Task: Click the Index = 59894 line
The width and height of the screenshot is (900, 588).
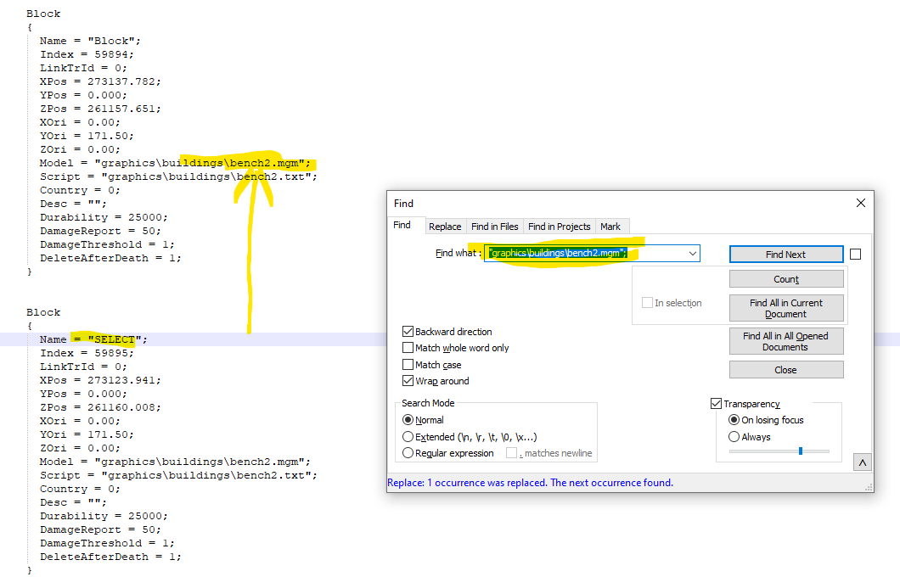Action: tap(87, 54)
